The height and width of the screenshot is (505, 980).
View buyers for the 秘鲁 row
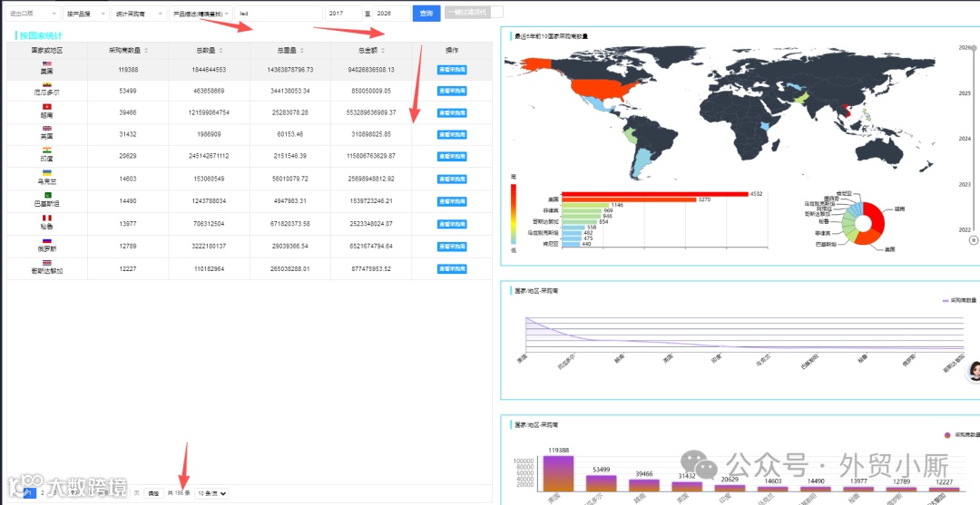coord(452,224)
